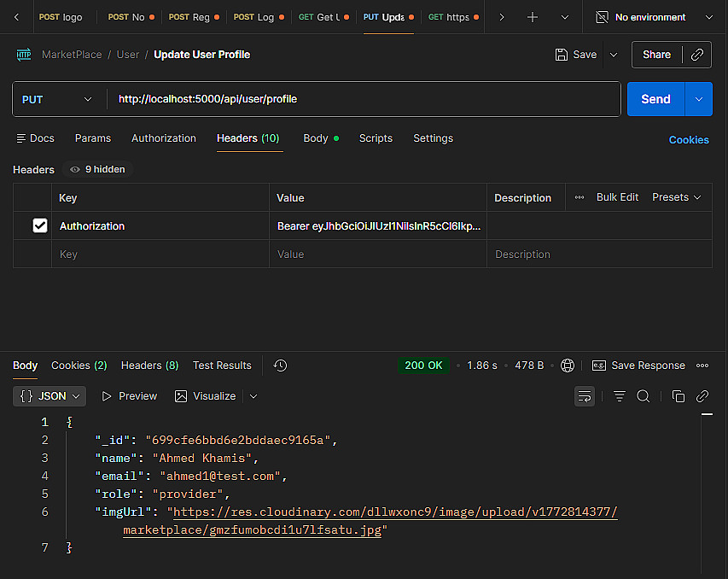728x579 pixels.
Task: Click the copy link icon beside Share
Action: click(697, 55)
